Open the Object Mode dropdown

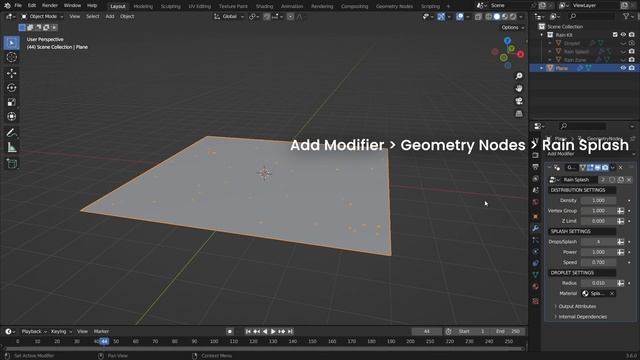42,17
